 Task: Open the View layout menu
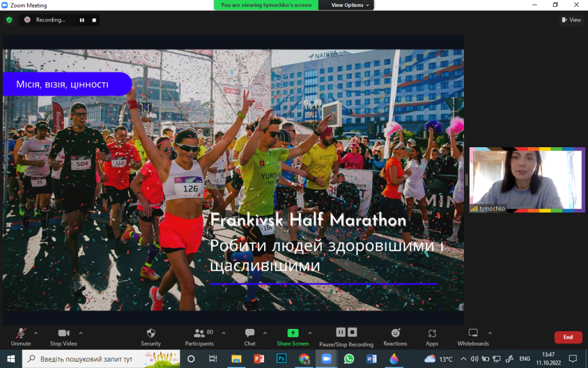(x=571, y=20)
